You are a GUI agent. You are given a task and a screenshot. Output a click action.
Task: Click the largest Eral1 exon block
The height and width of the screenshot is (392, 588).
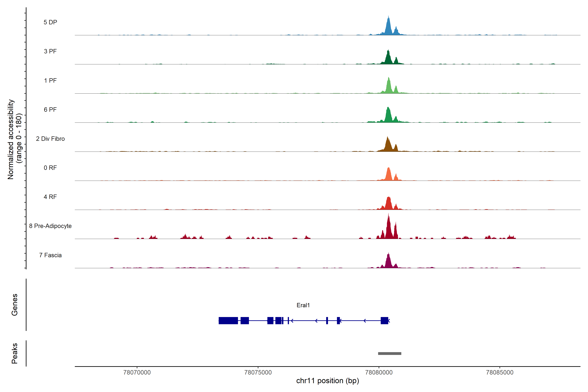coord(228,320)
